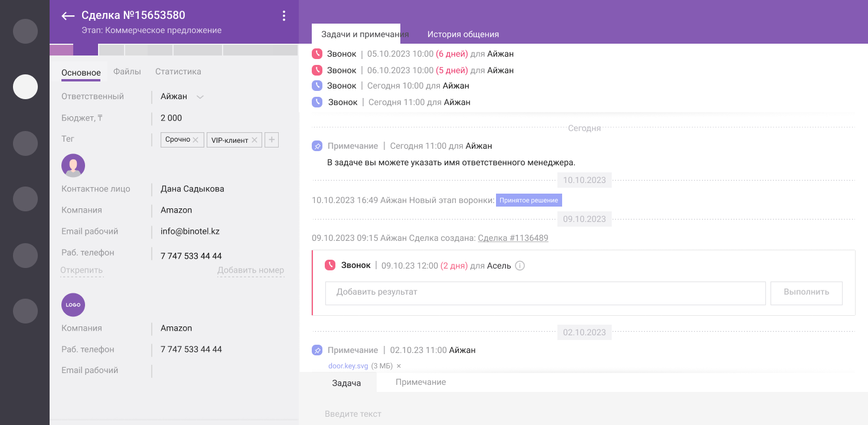Open the Сделка #1136489 link
Screen dimensions: 868x425
513,238
